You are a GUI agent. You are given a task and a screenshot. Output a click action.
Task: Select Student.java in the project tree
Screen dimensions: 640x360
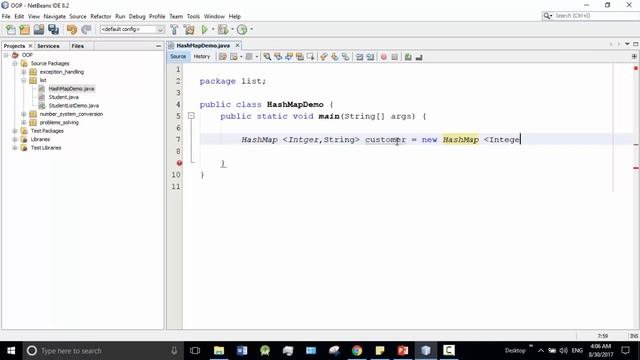point(64,97)
